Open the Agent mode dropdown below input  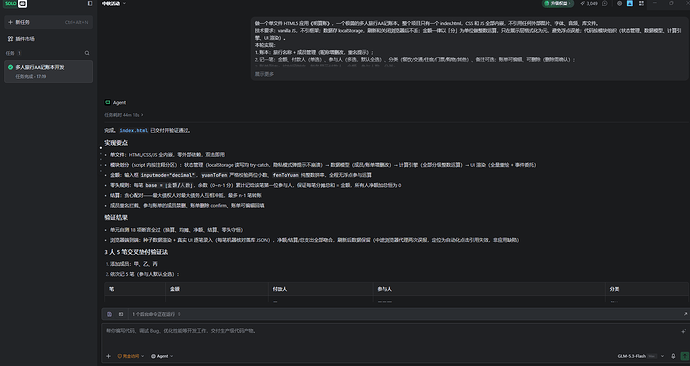(162, 356)
